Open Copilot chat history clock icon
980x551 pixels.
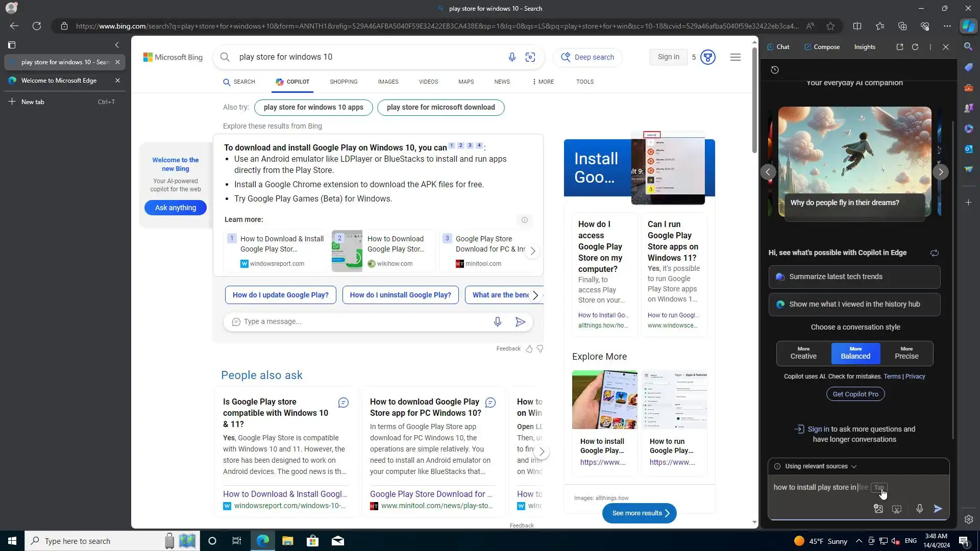point(775,70)
